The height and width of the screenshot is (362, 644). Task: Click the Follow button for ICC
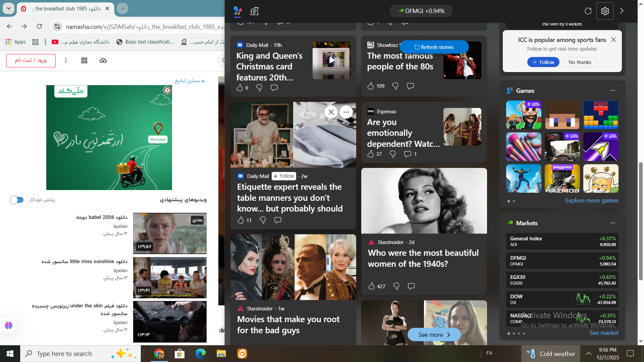tap(543, 62)
